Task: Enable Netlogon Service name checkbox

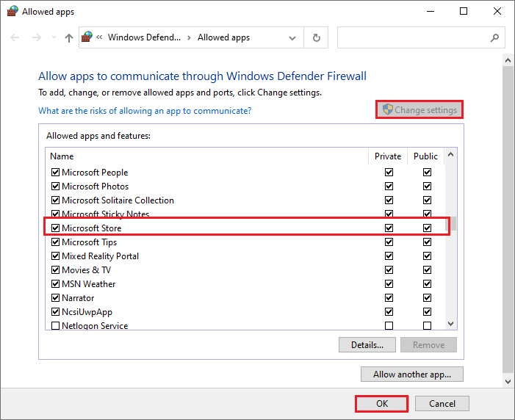Action: pyautogui.click(x=56, y=325)
